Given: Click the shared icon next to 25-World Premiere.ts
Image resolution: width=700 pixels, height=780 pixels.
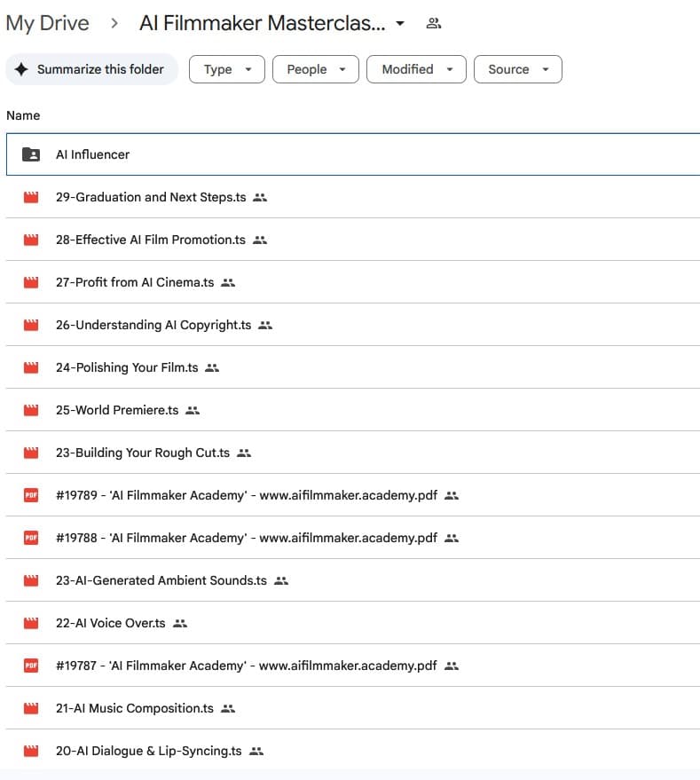Looking at the screenshot, I should [x=193, y=410].
